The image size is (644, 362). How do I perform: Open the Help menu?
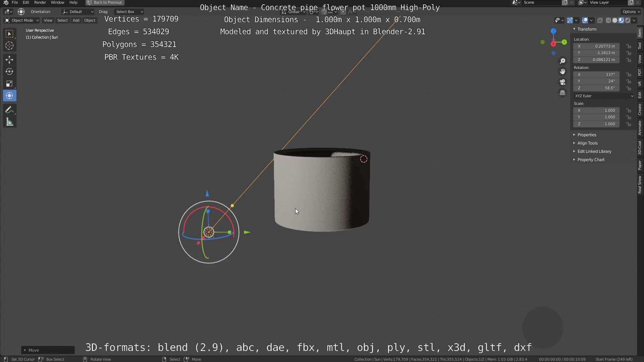click(73, 3)
